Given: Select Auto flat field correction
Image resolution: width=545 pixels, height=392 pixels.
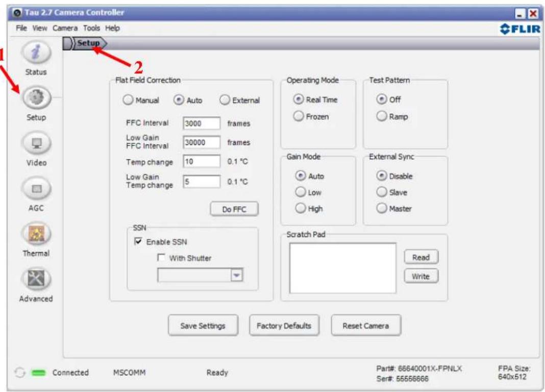Looking at the screenshot, I should pos(179,100).
